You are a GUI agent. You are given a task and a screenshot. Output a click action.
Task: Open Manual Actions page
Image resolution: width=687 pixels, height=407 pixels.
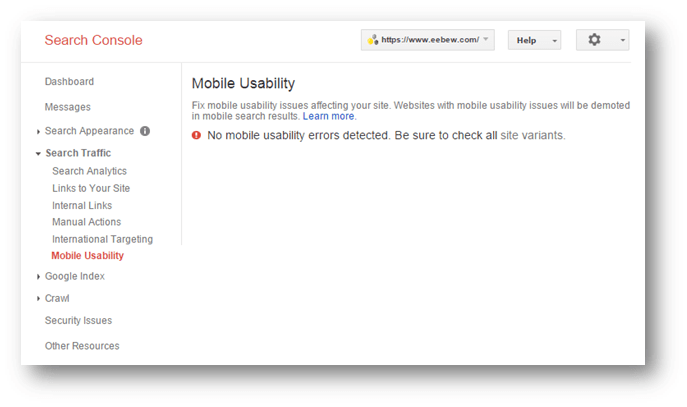click(x=86, y=222)
